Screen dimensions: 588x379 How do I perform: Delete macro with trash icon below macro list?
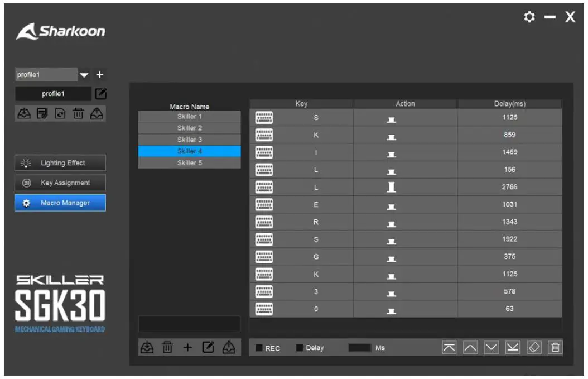click(167, 348)
